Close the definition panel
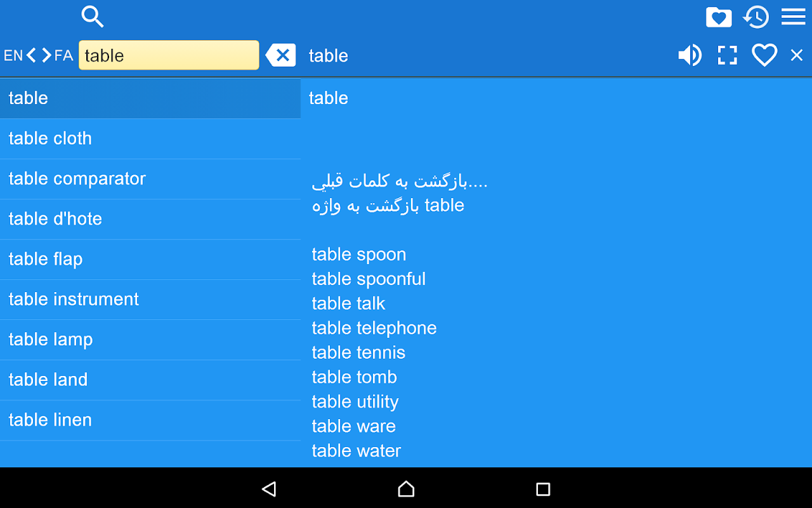Screen dimensions: 812x508 click(x=797, y=55)
